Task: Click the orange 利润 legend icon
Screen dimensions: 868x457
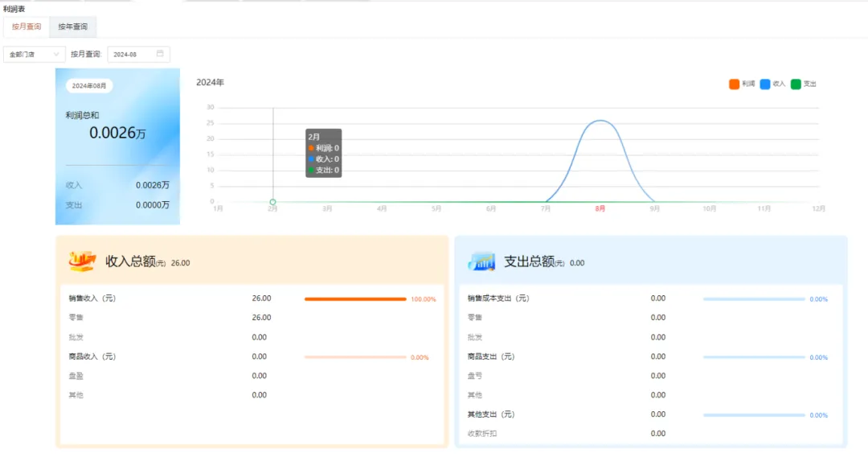Action: click(x=734, y=84)
